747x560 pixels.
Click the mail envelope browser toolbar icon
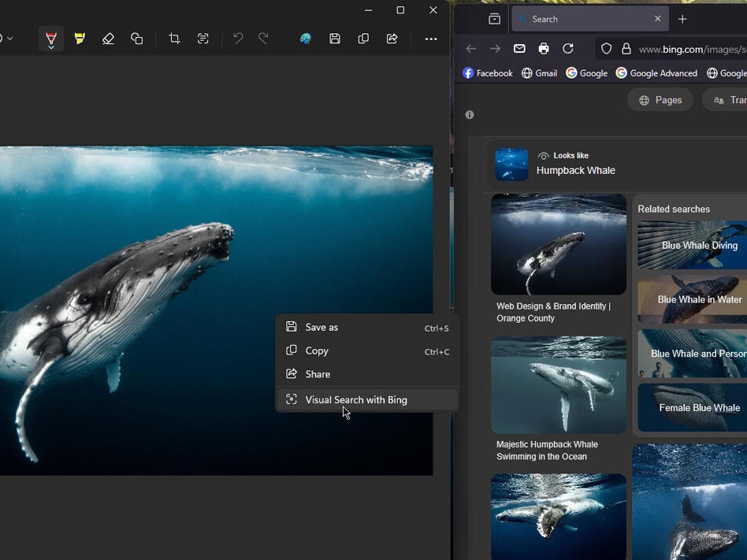[x=519, y=49]
